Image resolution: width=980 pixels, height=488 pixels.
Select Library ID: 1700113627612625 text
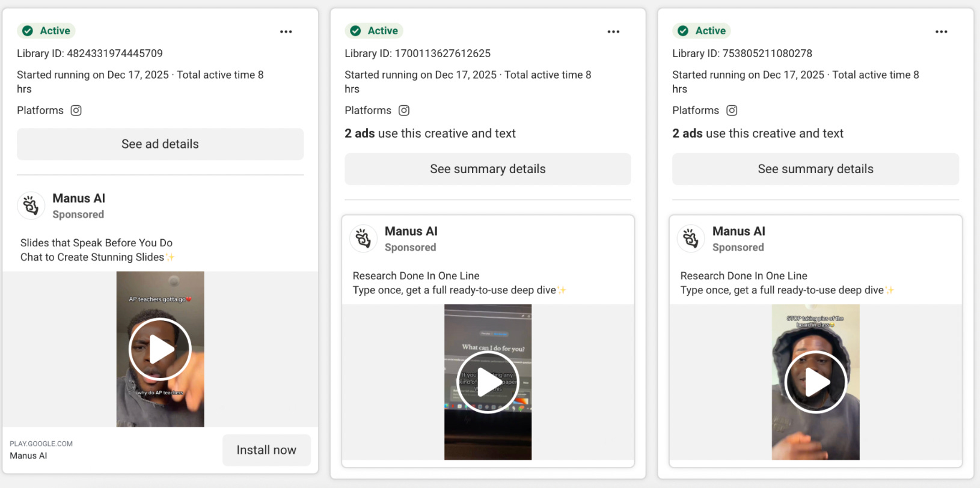pos(417,53)
